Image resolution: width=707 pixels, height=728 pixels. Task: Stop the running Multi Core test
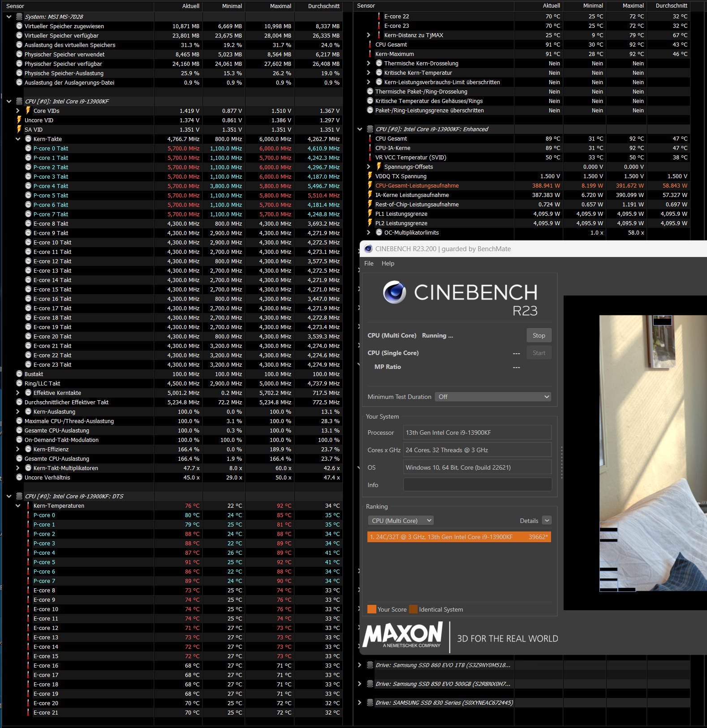click(x=539, y=335)
